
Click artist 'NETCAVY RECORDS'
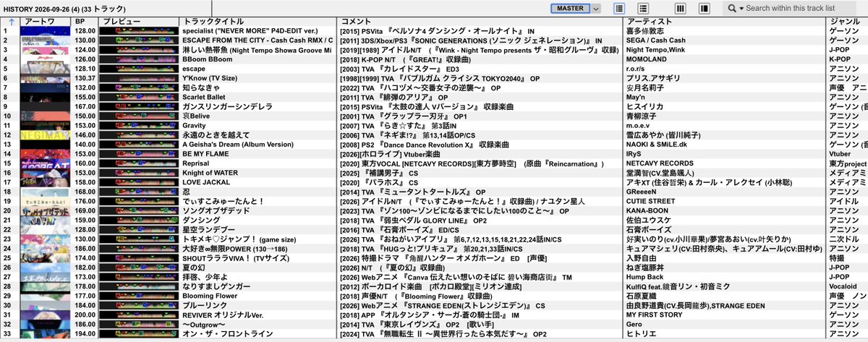(x=660, y=163)
